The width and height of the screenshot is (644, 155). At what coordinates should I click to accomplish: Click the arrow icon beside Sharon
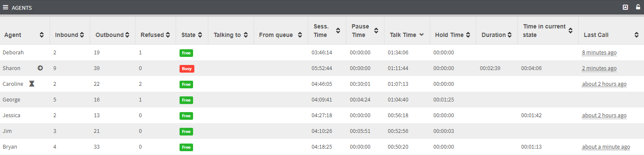coord(40,68)
